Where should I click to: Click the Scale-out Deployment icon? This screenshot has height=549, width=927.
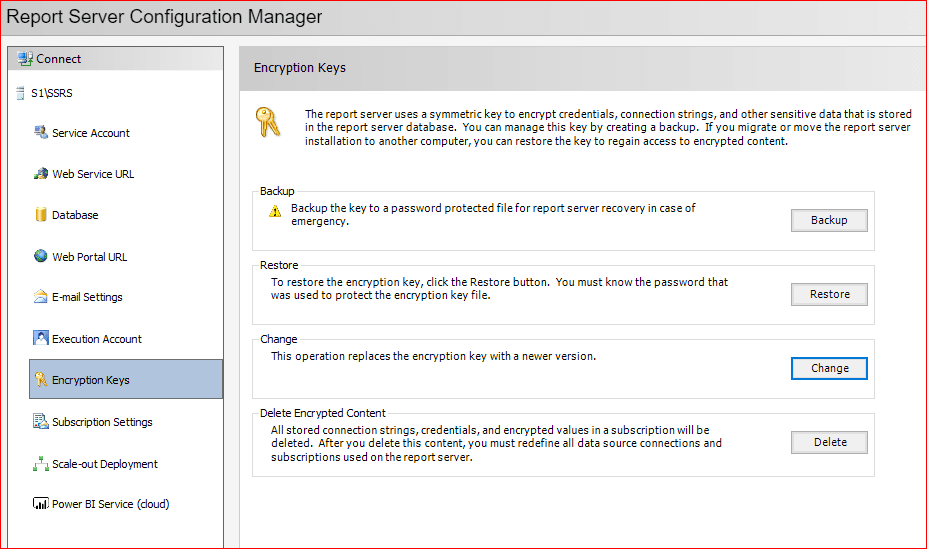click(x=41, y=463)
